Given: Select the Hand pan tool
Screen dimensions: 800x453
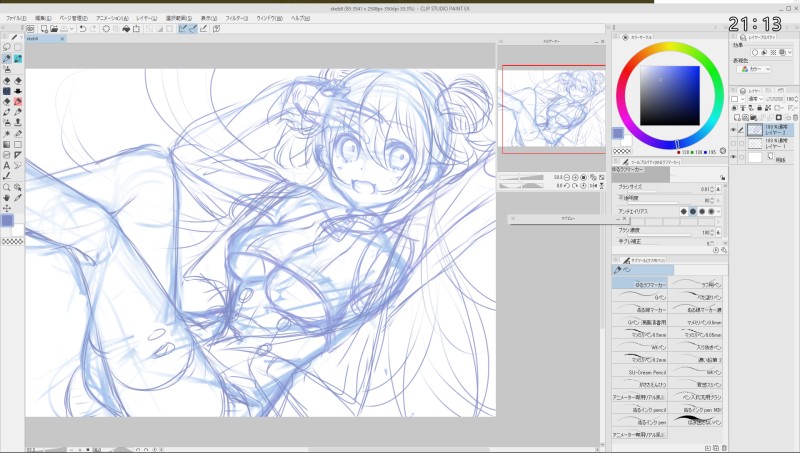Looking at the screenshot, I should tap(7, 197).
